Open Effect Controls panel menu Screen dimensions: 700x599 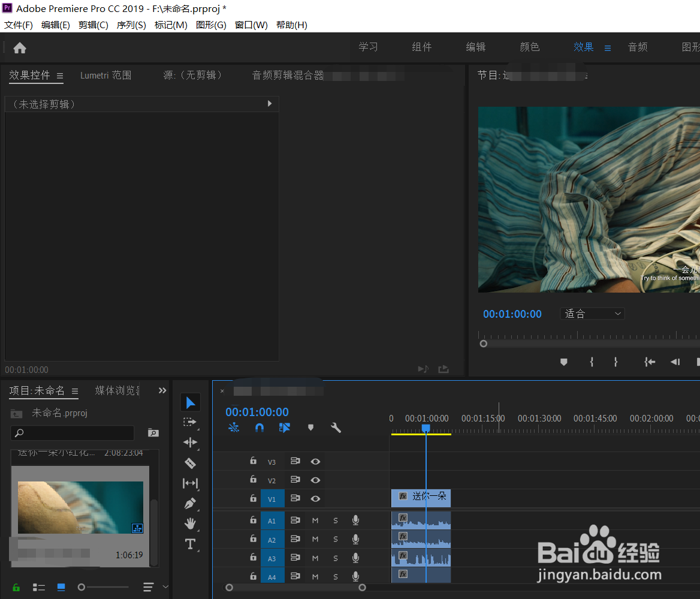coord(60,76)
